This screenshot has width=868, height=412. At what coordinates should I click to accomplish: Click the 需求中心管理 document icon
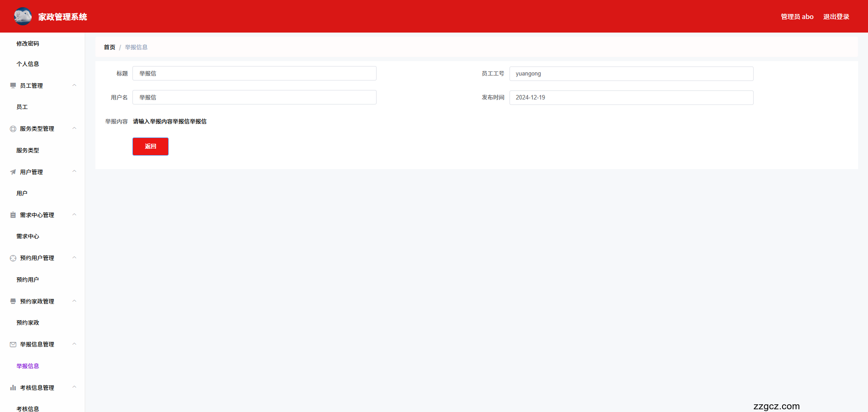click(x=13, y=215)
